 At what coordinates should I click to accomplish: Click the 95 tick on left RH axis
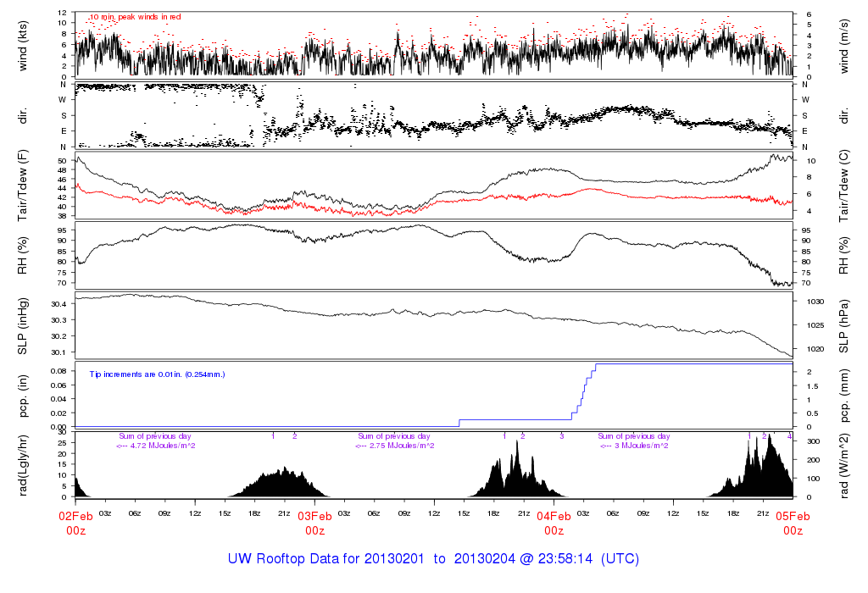click(63, 230)
